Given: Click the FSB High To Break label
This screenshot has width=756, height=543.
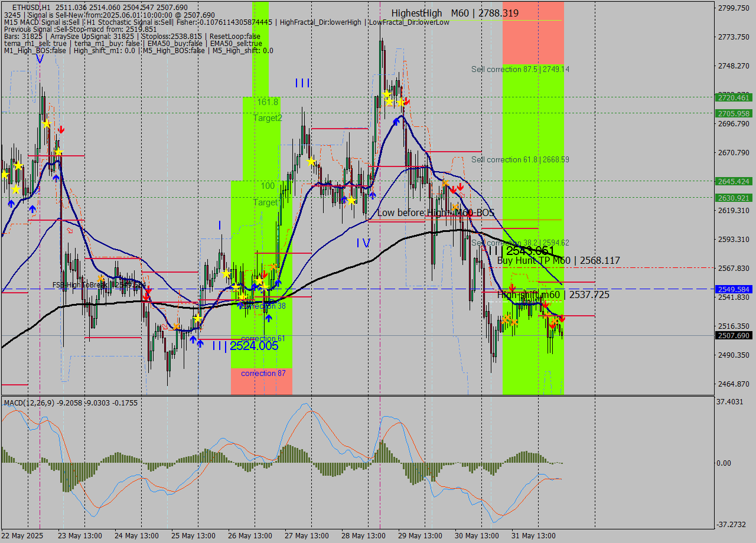Looking at the screenshot, I should tap(83, 284).
